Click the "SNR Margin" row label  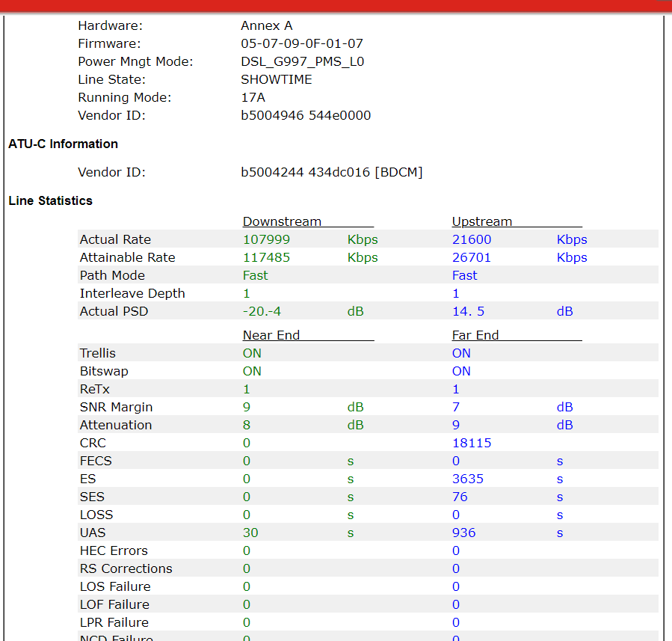(x=116, y=408)
